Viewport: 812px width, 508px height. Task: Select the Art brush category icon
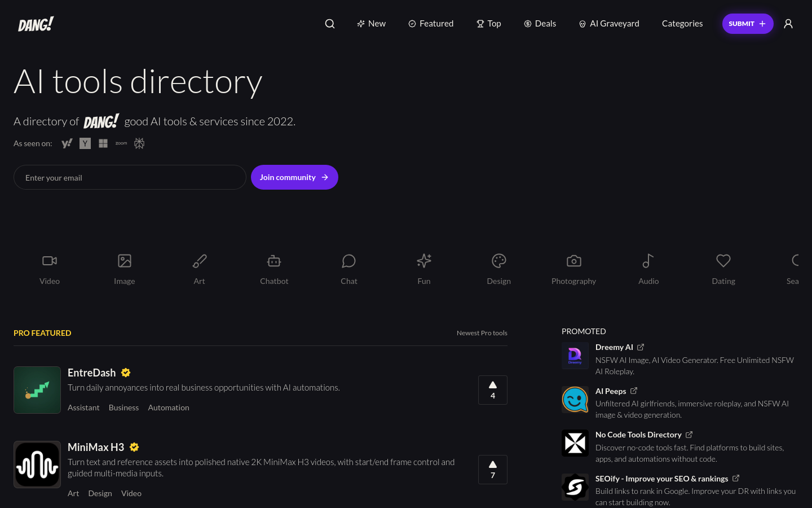pyautogui.click(x=200, y=261)
